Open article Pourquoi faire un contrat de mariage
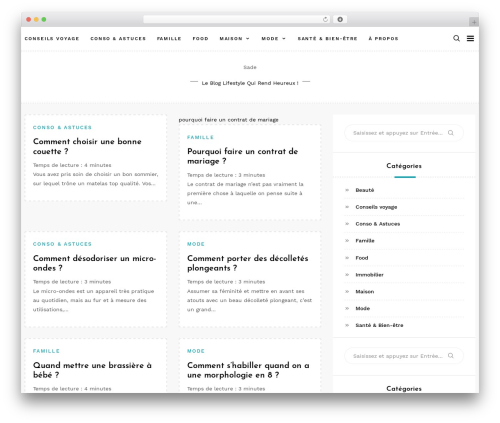The image size is (500, 423). coord(242,156)
